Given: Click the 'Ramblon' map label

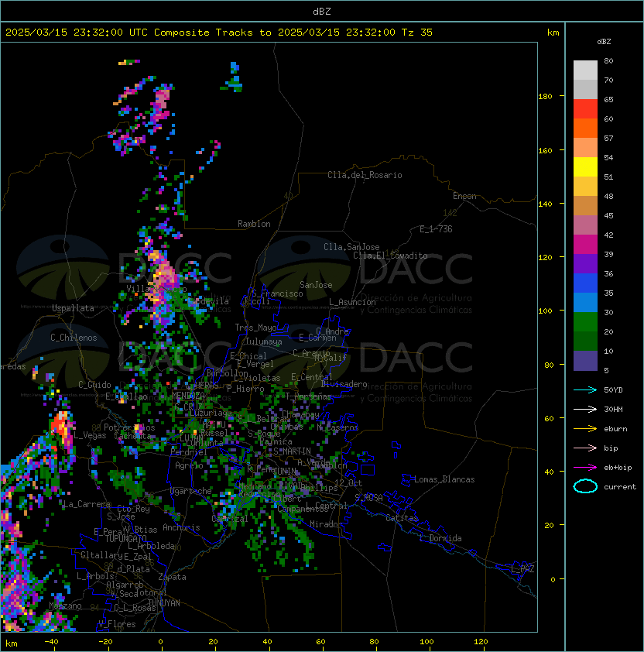Looking at the screenshot, I should click(254, 224).
